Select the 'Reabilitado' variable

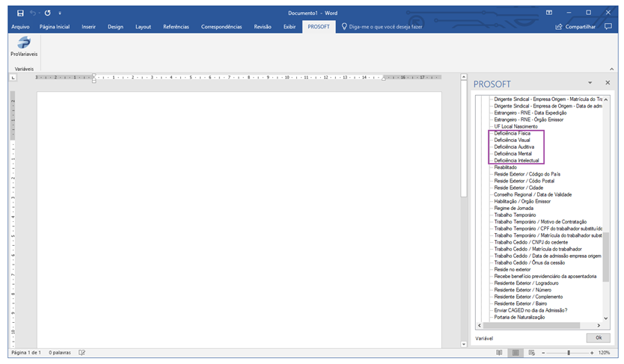click(x=505, y=167)
